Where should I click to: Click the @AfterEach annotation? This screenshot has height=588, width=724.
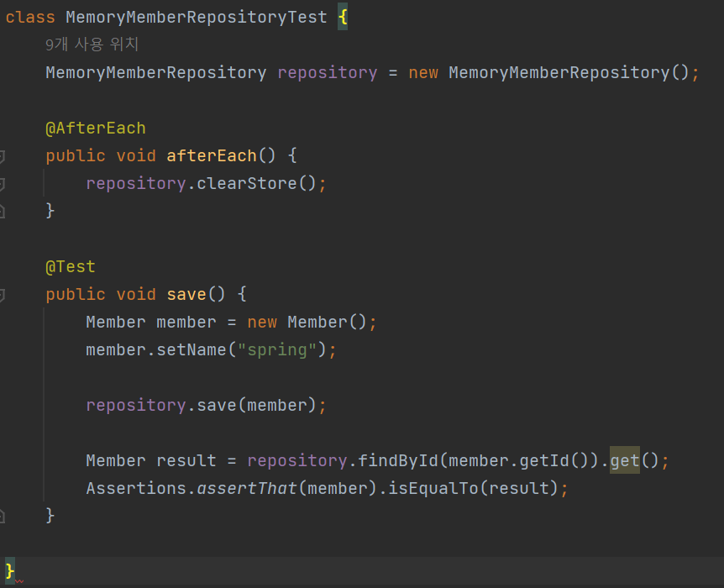point(96,128)
